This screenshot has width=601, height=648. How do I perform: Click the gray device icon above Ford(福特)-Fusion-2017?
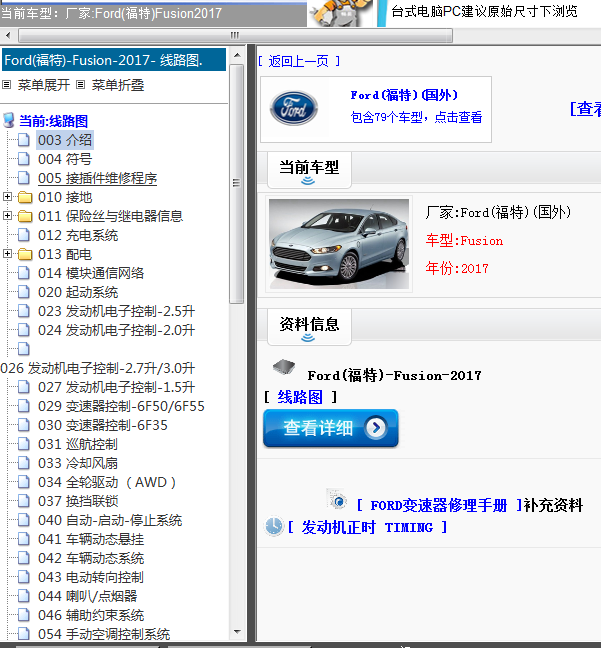click(x=284, y=366)
